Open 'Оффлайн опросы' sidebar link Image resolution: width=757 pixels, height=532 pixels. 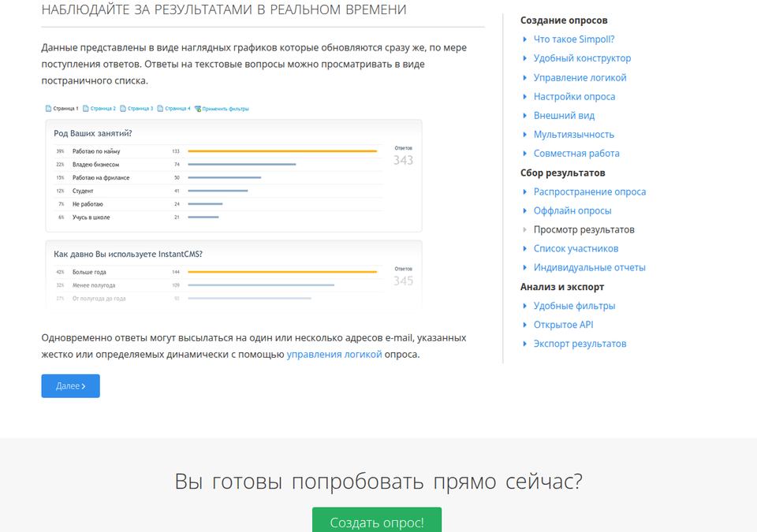(x=572, y=210)
